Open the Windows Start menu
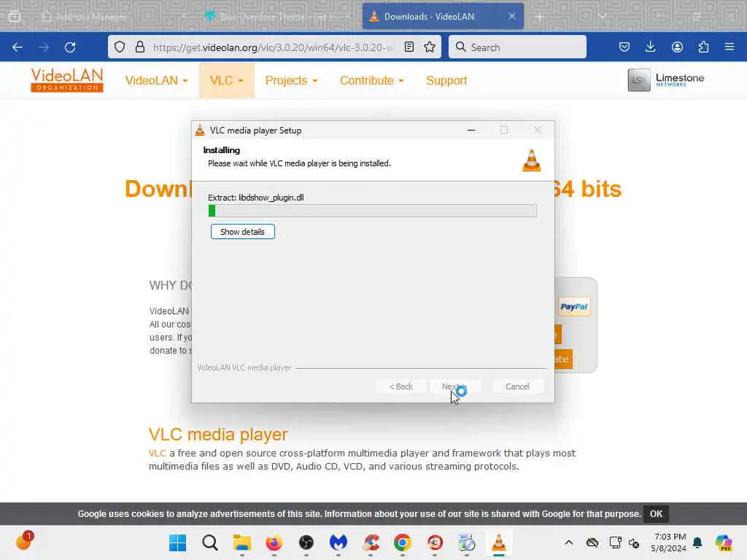The image size is (747, 560). click(178, 542)
